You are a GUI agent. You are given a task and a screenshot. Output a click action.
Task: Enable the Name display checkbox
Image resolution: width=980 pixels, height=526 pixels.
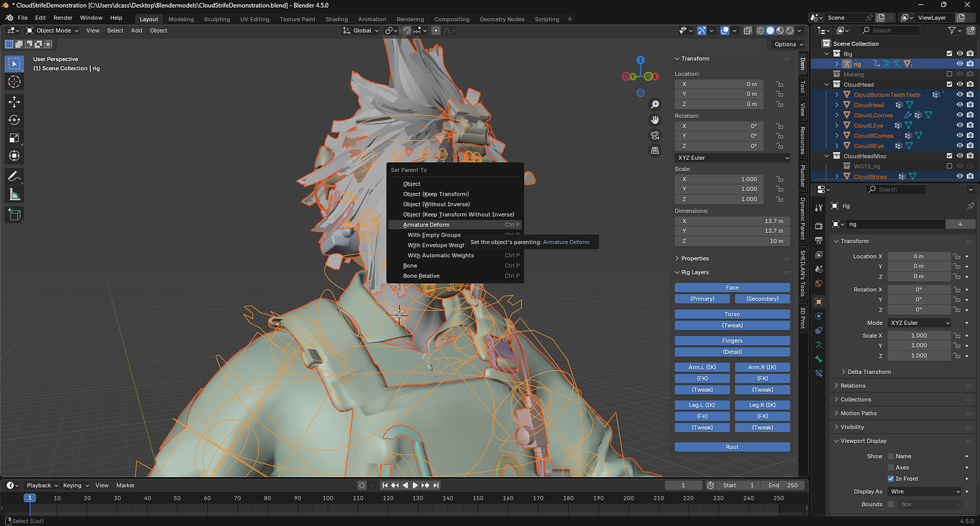pos(891,456)
